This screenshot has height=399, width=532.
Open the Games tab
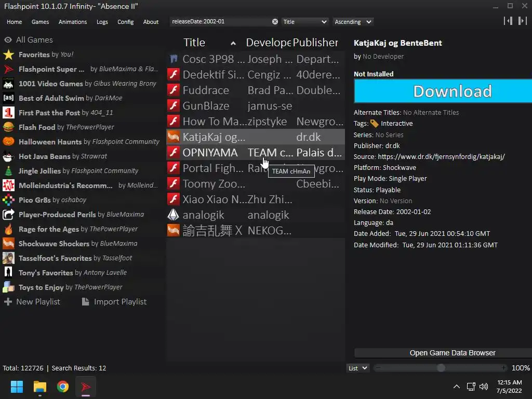(40, 22)
